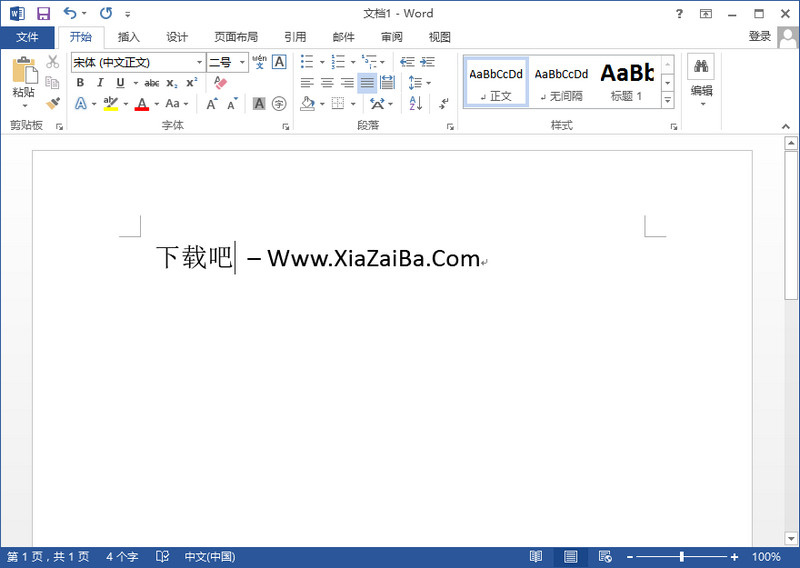Expand the styles gallery more arrow
This screenshot has width=800, height=568.
(667, 100)
